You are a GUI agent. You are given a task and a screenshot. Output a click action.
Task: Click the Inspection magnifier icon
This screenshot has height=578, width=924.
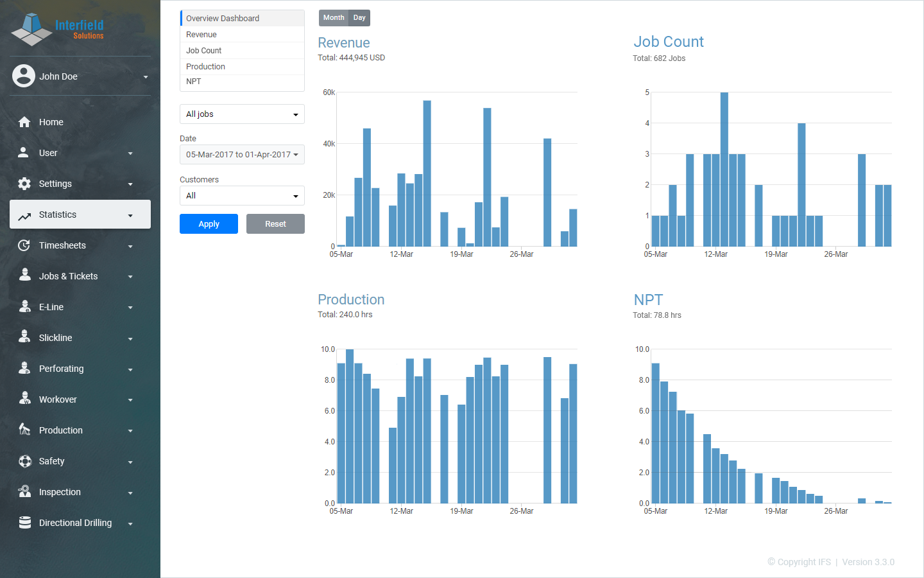[24, 491]
